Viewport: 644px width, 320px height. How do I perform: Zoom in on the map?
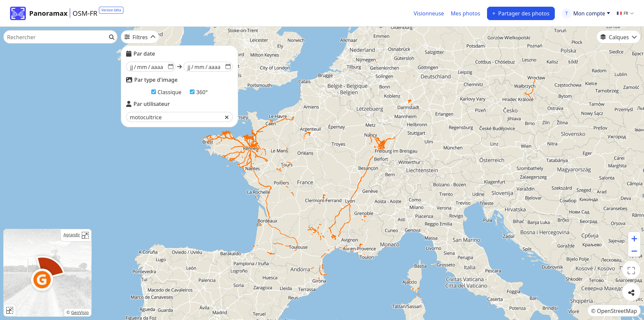pyautogui.click(x=634, y=239)
